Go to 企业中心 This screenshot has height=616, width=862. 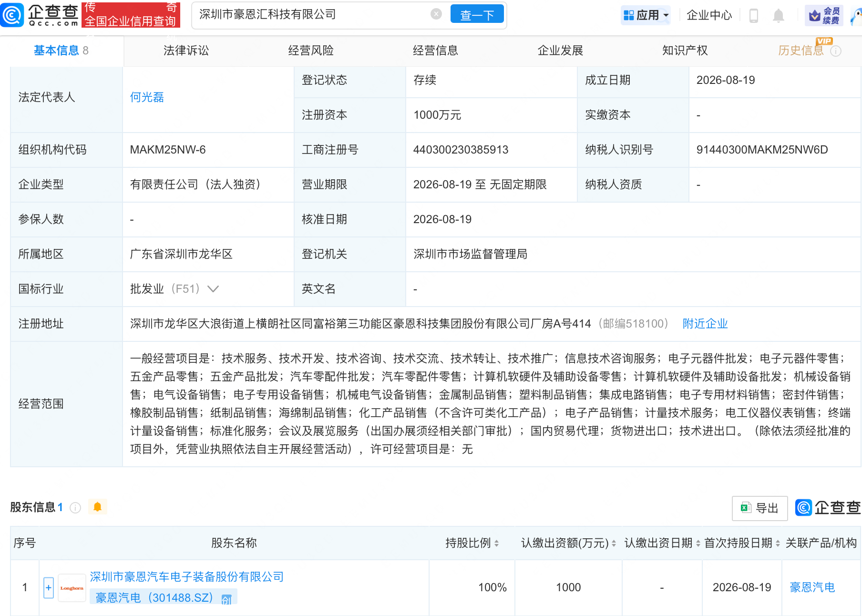pos(709,15)
